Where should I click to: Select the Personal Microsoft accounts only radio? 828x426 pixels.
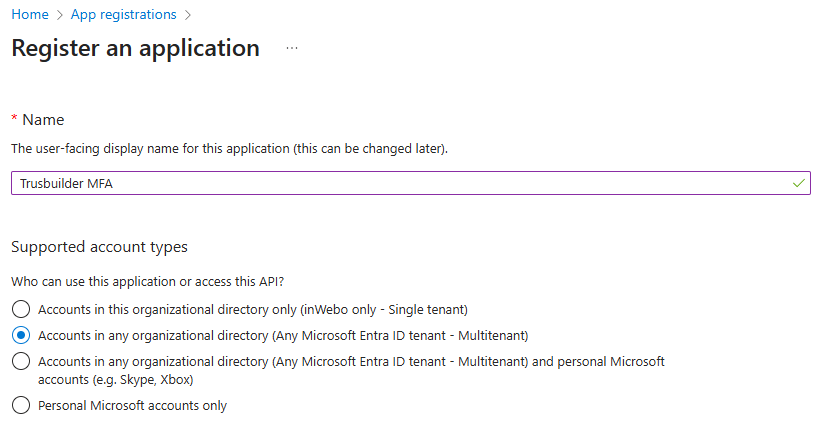point(20,405)
